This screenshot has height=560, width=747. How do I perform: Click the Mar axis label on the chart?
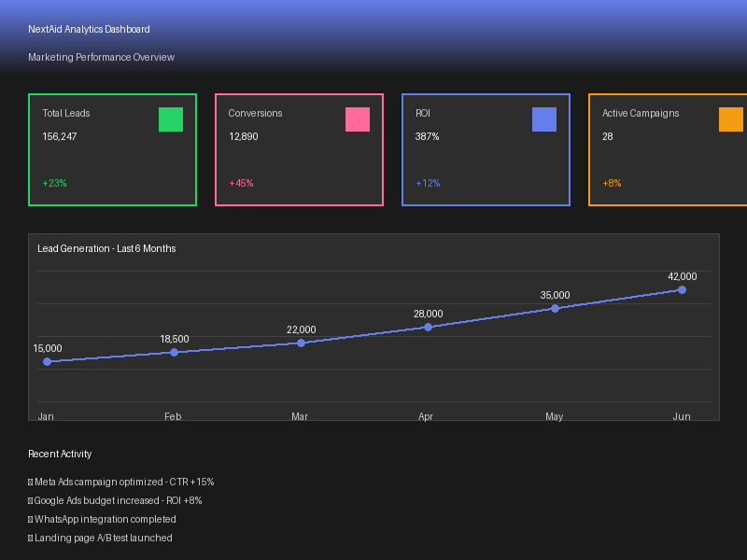299,416
